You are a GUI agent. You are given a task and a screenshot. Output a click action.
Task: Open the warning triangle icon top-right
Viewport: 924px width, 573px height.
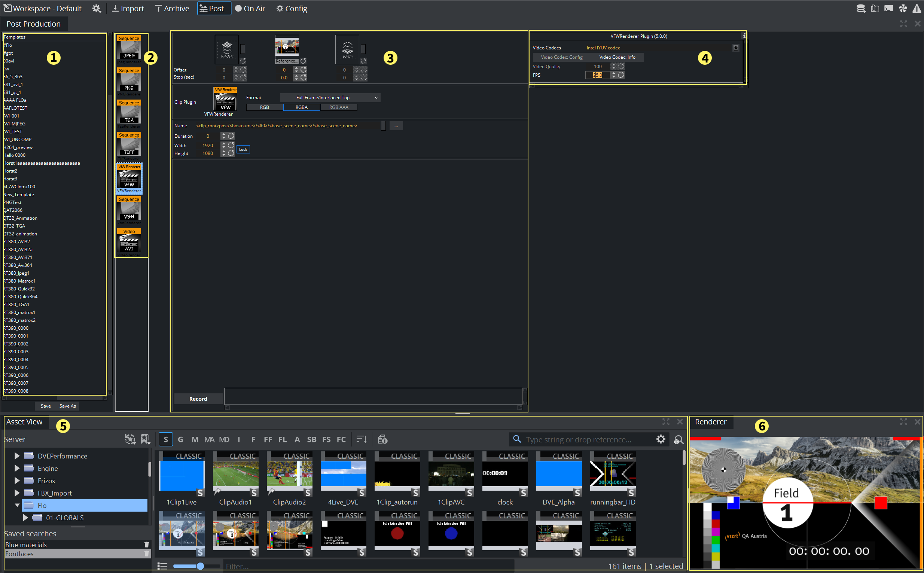(x=917, y=8)
